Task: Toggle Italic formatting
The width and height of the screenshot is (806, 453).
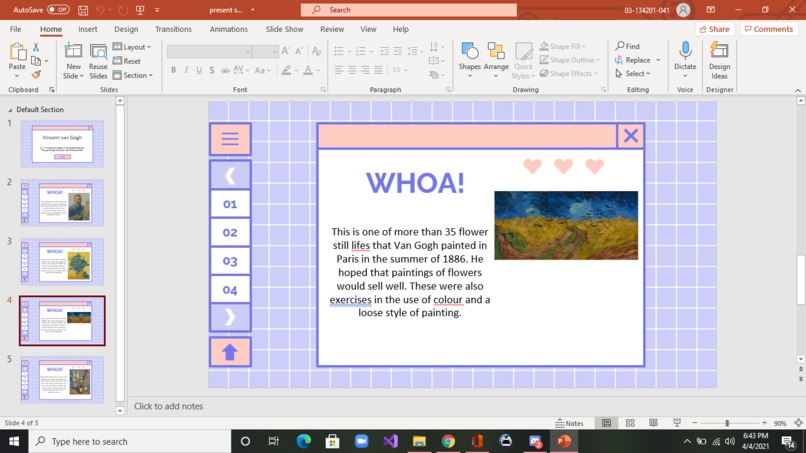Action: [x=186, y=70]
